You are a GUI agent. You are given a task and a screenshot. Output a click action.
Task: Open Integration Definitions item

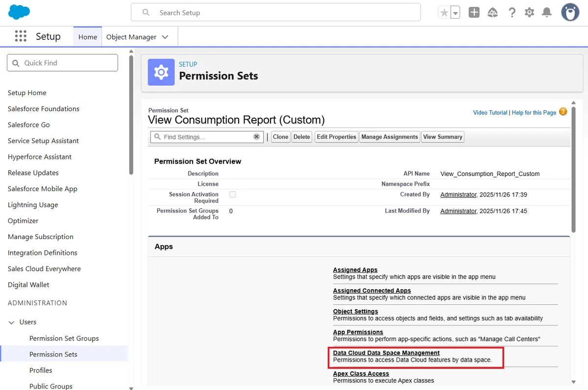pos(43,253)
